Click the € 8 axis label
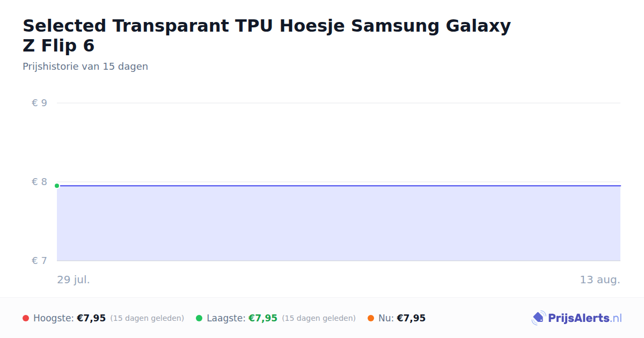The image size is (644, 338). [39, 182]
